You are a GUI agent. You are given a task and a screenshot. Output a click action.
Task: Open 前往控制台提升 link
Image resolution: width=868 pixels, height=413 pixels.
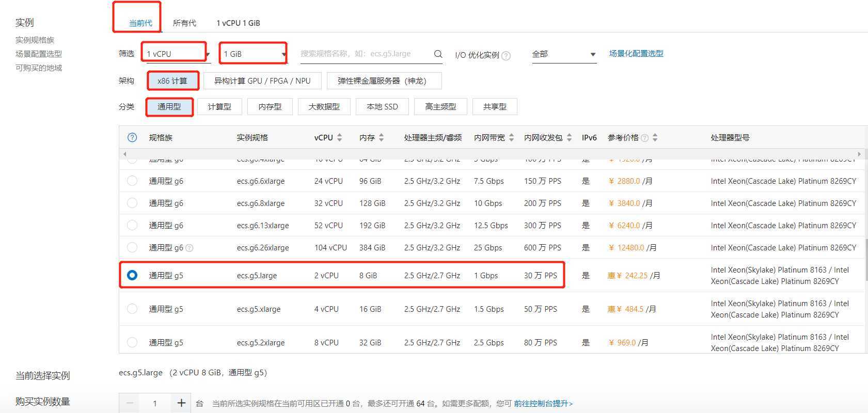tap(543, 403)
